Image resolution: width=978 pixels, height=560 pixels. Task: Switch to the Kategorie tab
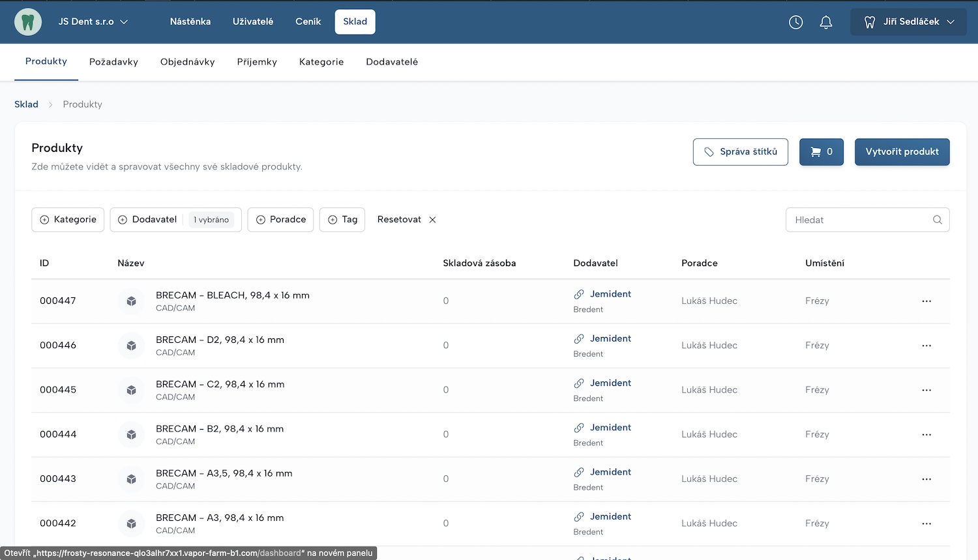point(321,62)
